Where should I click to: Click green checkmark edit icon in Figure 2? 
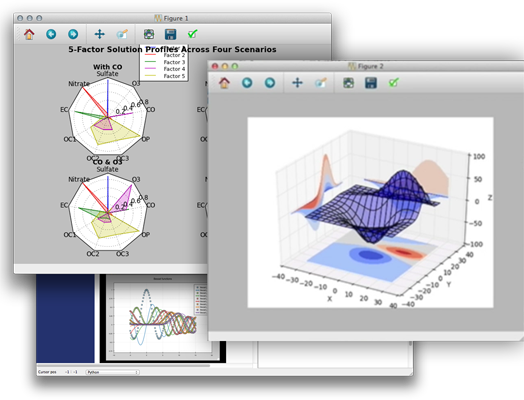(394, 82)
